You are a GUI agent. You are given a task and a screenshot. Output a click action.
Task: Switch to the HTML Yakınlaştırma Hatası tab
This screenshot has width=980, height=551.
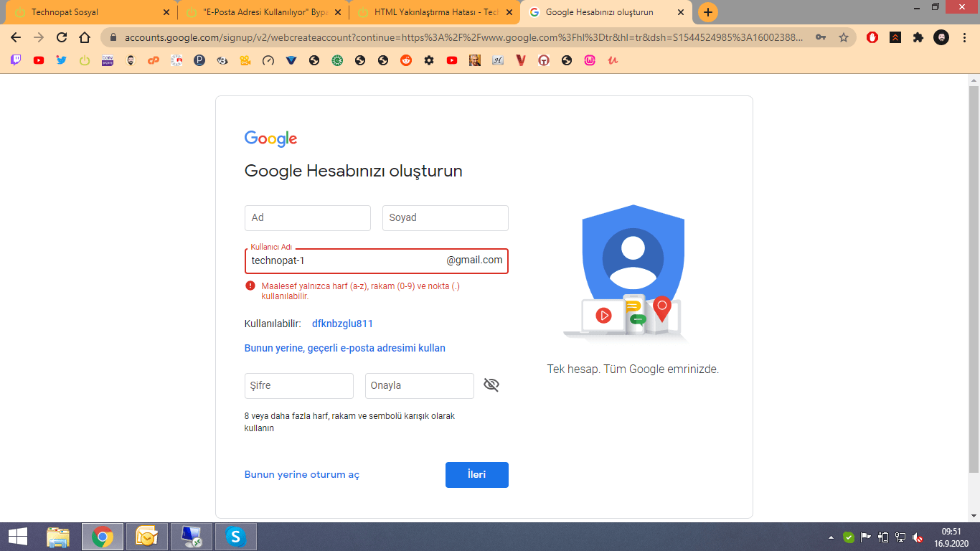coord(435,12)
